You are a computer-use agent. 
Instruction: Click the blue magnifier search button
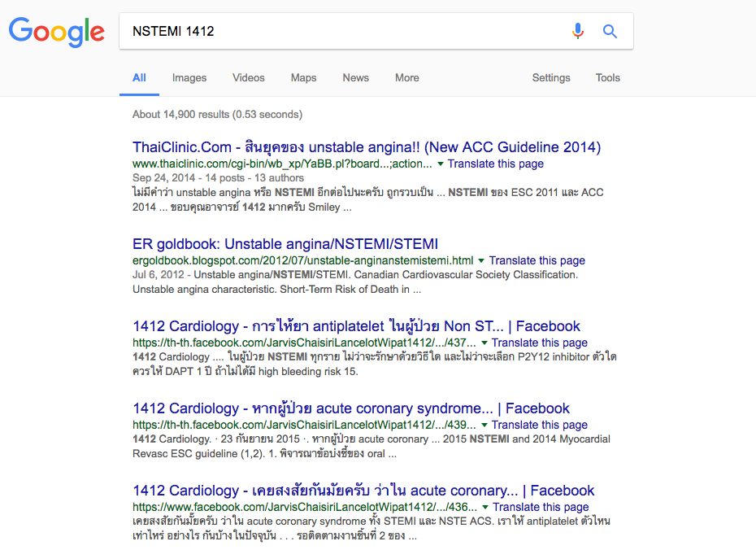click(610, 32)
